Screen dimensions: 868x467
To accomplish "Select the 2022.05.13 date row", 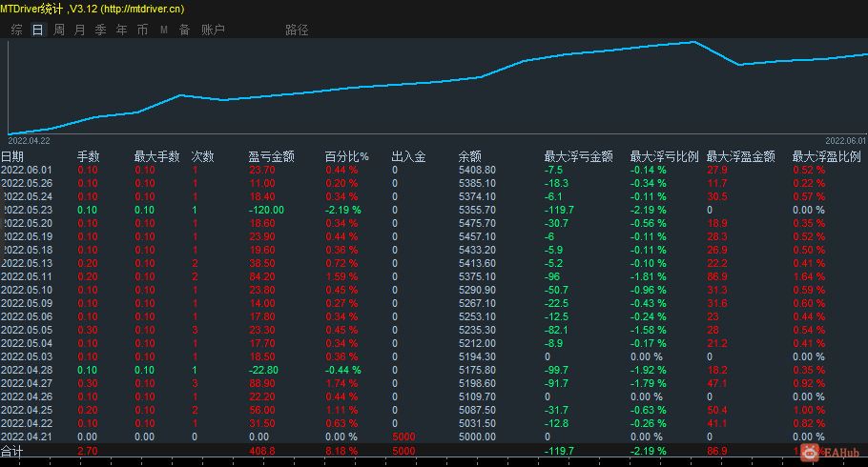I will coord(27,263).
